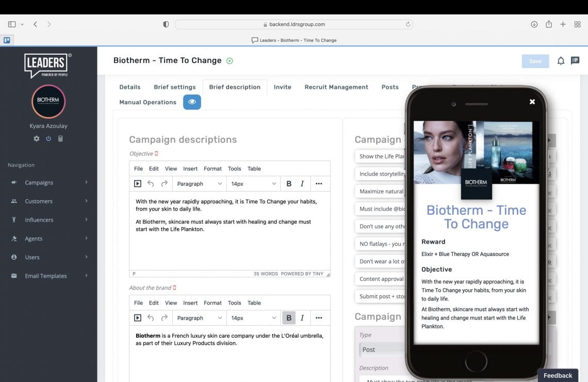Image resolution: width=588 pixels, height=382 pixels.
Task: Switch to the Brief settings tab
Action: pos(174,87)
